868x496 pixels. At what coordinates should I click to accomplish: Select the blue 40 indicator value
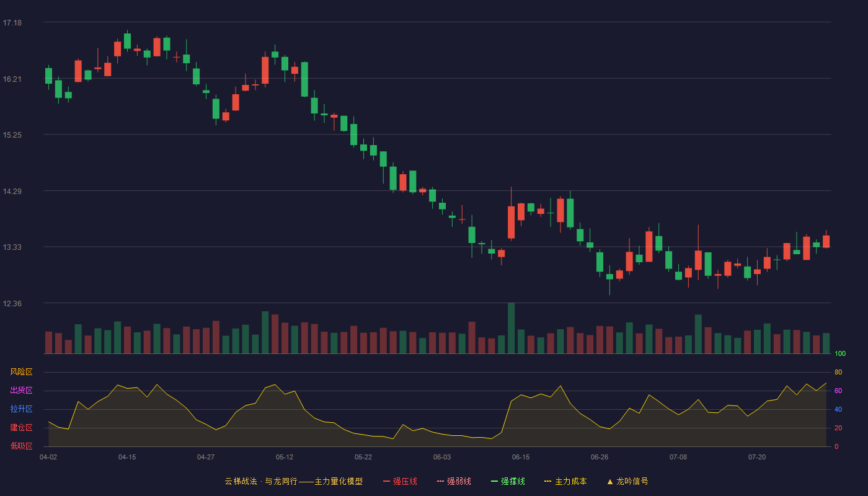[x=838, y=409]
